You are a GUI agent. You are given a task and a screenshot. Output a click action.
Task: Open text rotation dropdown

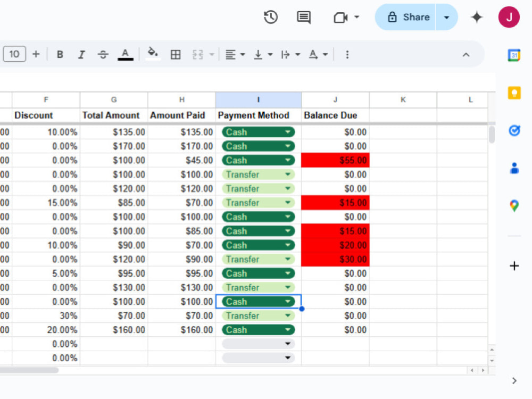pos(318,54)
